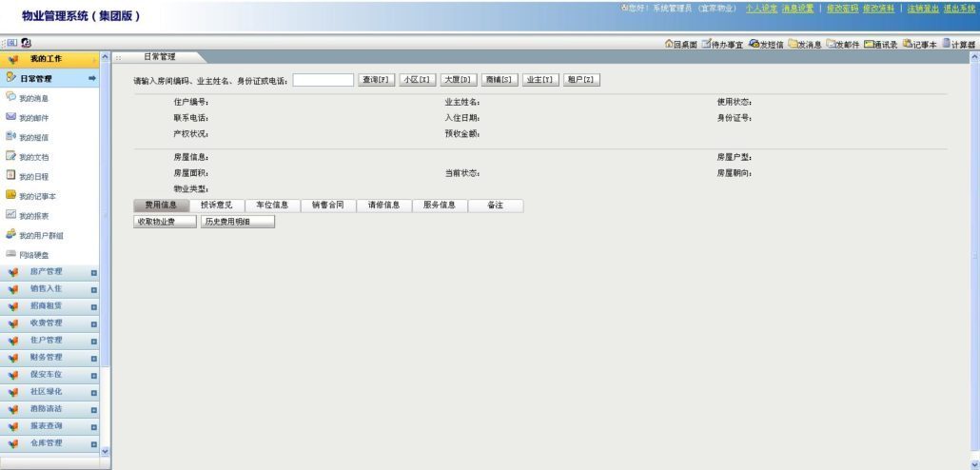Screen dimensions: 980x470
Task: Click the 发短信 send SMS icon
Action: 766,44
